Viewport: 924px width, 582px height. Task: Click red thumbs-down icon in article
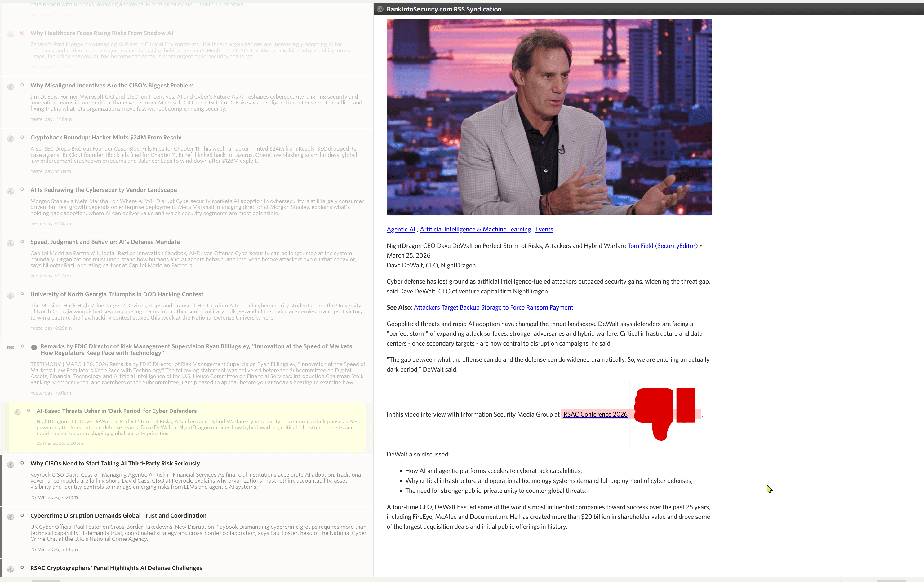[x=664, y=414]
